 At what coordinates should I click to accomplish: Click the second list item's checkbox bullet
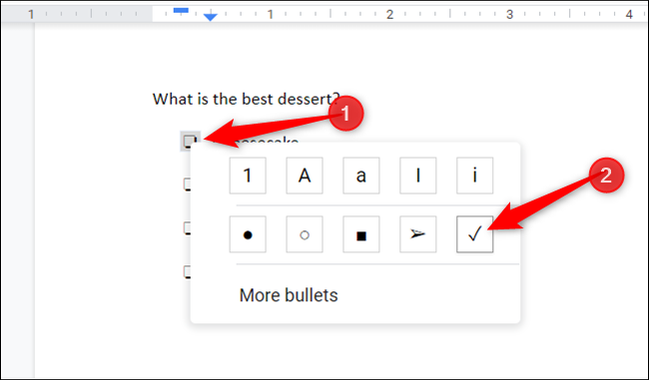click(187, 185)
